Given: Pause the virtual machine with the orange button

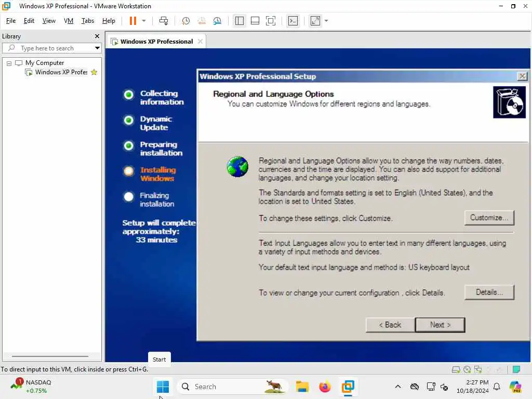Looking at the screenshot, I should [x=132, y=21].
